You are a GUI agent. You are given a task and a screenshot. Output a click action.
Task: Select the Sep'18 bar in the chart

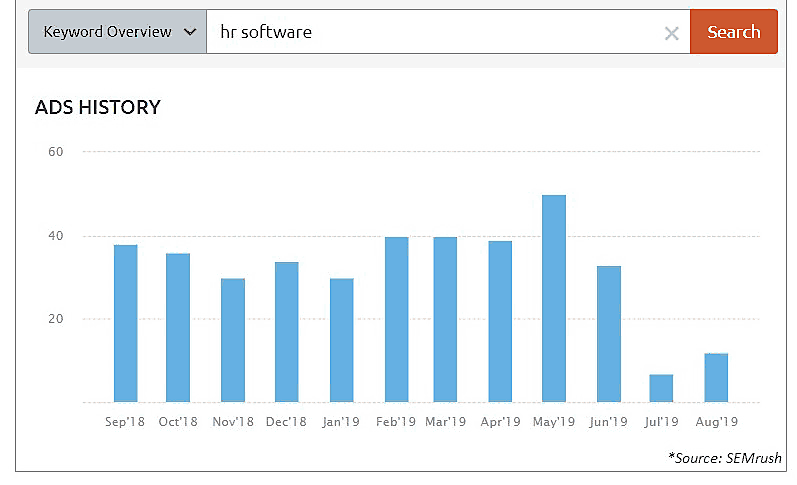click(x=125, y=323)
